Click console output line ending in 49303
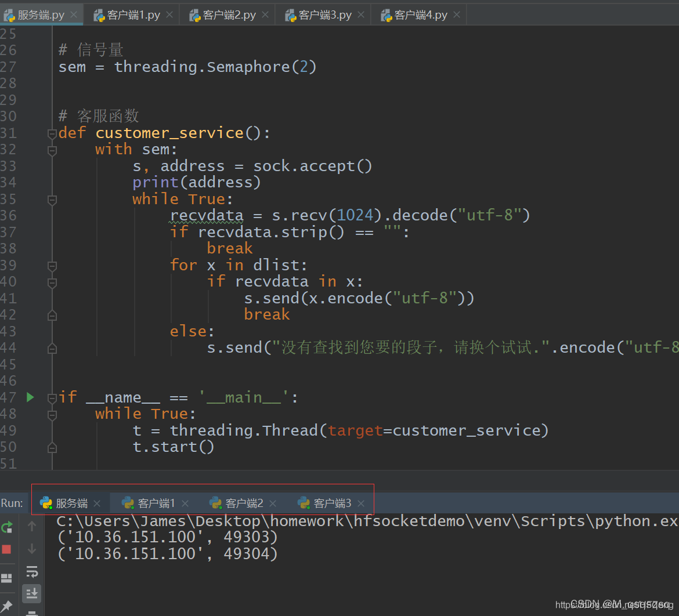Screen dimensions: 679x616 (x=168, y=537)
